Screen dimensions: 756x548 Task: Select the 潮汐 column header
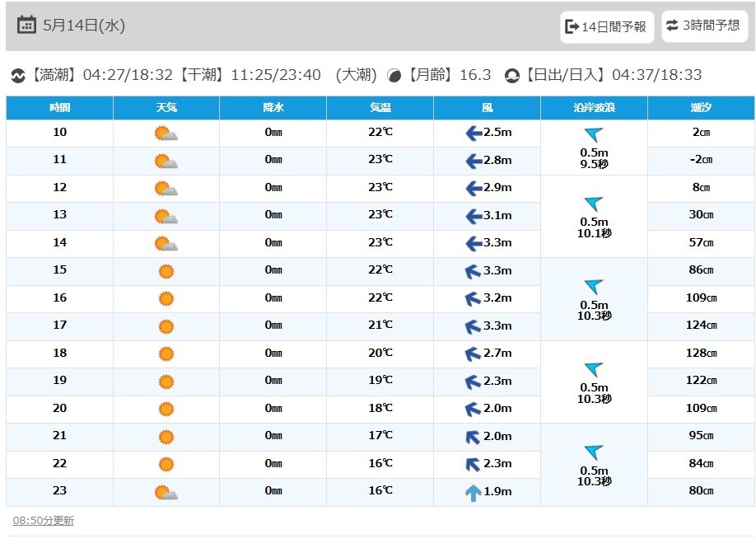[701, 108]
